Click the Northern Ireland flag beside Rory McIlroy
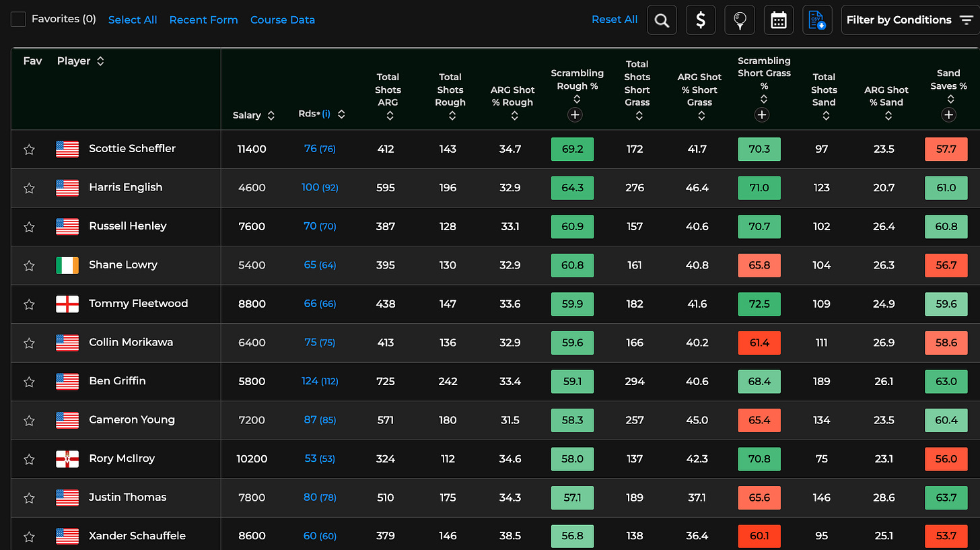Screen dimensions: 980x550 [67, 459]
